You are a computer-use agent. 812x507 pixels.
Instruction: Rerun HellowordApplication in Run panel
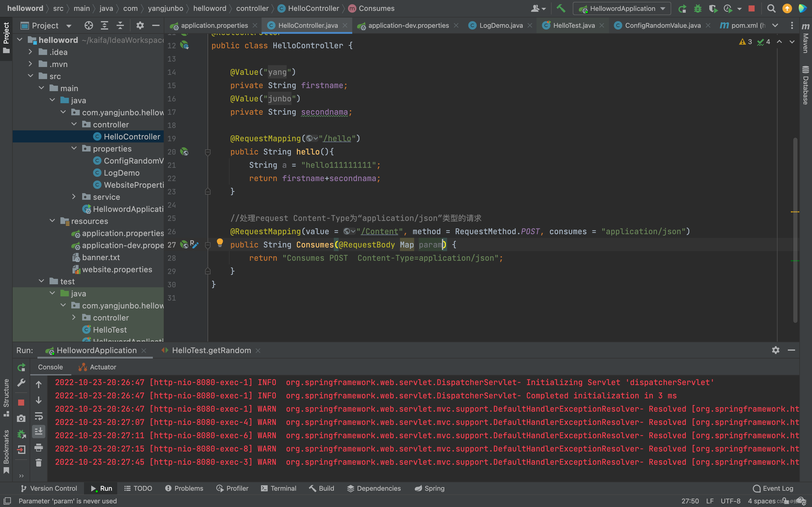pyautogui.click(x=21, y=367)
